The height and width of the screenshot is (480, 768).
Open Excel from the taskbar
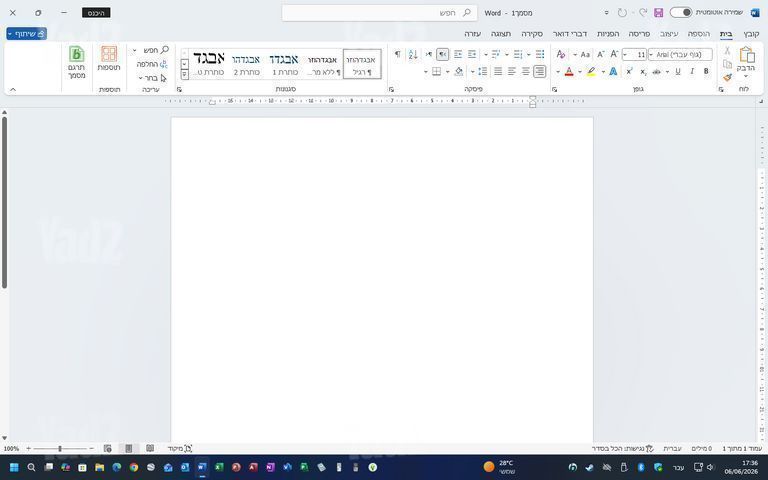[219, 467]
